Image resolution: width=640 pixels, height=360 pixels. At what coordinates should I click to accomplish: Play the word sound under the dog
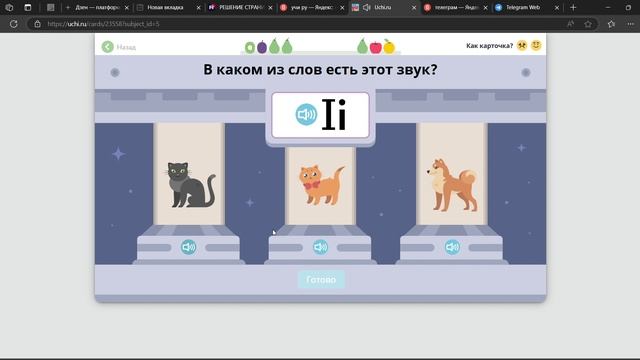pyautogui.click(x=452, y=247)
